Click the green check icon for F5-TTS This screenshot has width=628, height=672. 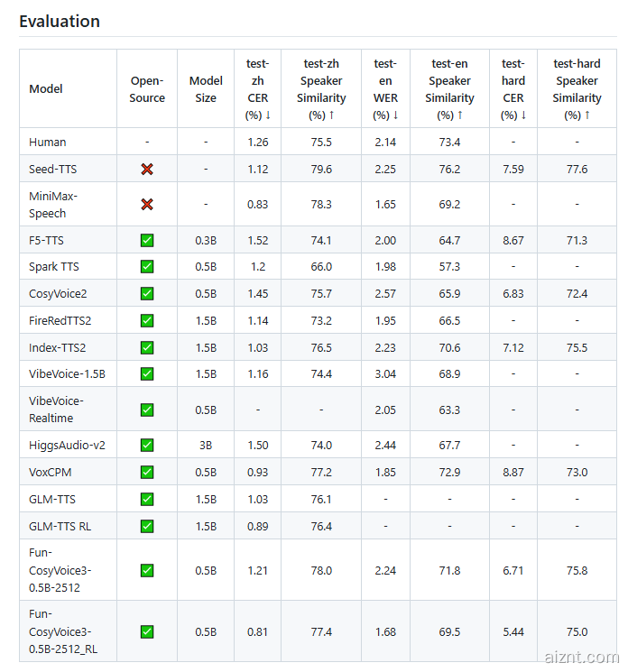[147, 240]
